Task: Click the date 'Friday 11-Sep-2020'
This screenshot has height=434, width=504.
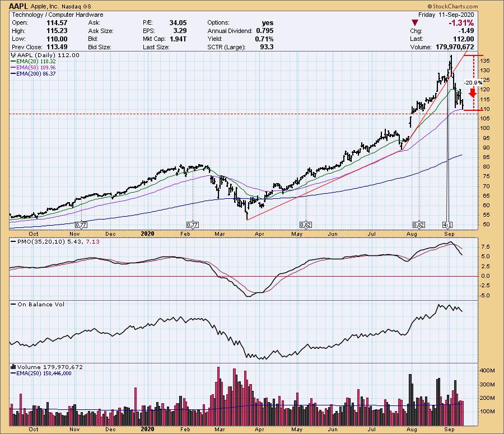Action: point(446,15)
